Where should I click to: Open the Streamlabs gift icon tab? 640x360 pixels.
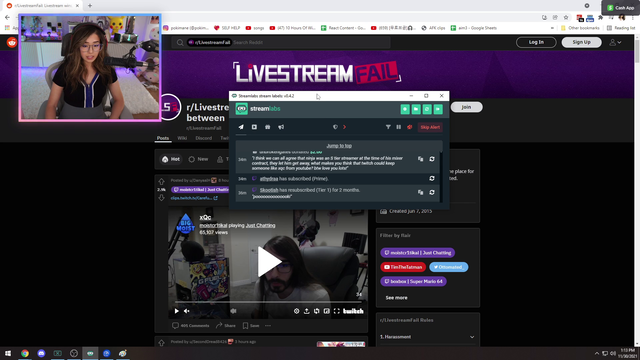268,127
